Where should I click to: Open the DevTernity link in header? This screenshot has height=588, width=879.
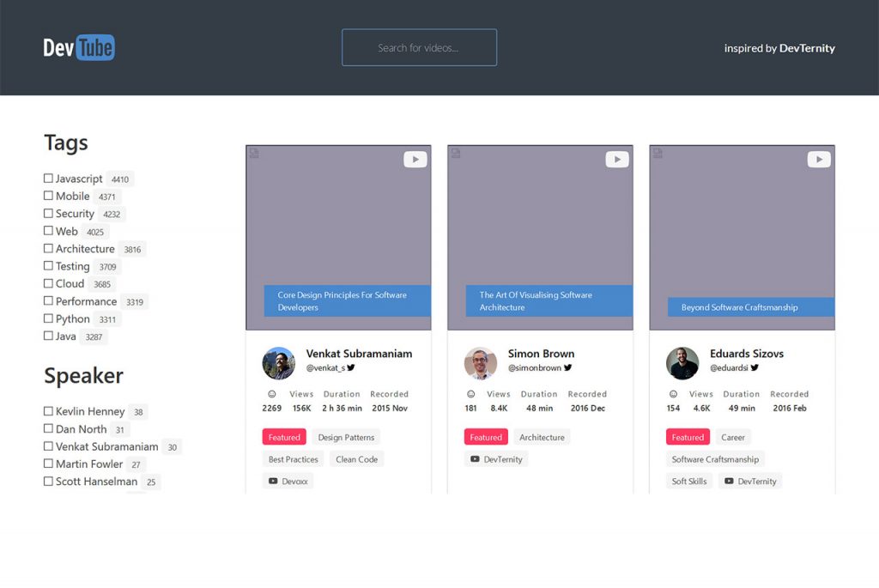point(807,48)
